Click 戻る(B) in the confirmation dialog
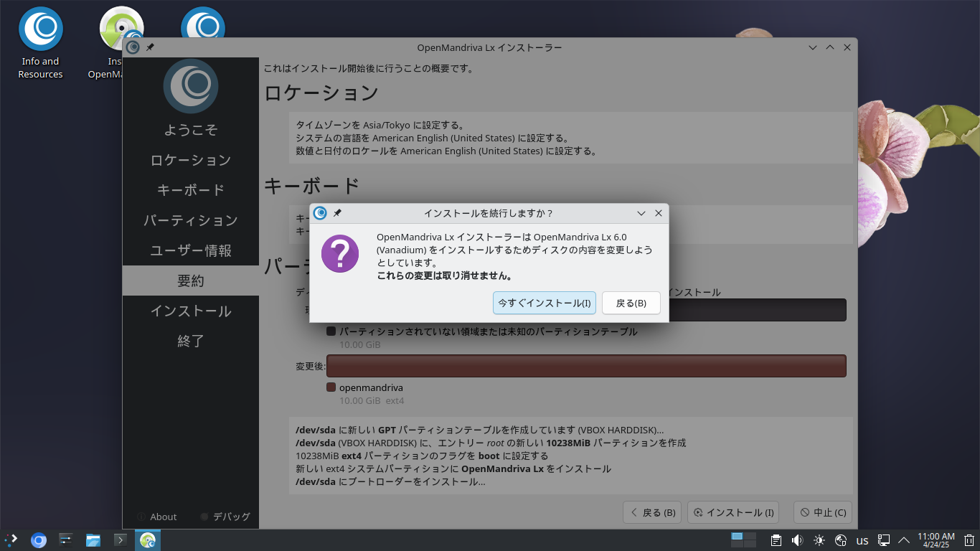980x551 pixels. tap(631, 303)
